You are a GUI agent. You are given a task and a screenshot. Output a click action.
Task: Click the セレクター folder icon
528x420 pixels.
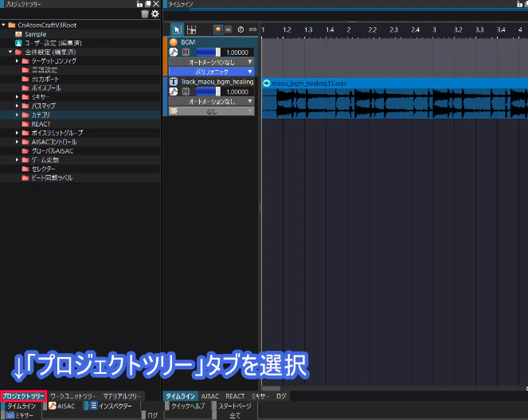[x=25, y=169]
